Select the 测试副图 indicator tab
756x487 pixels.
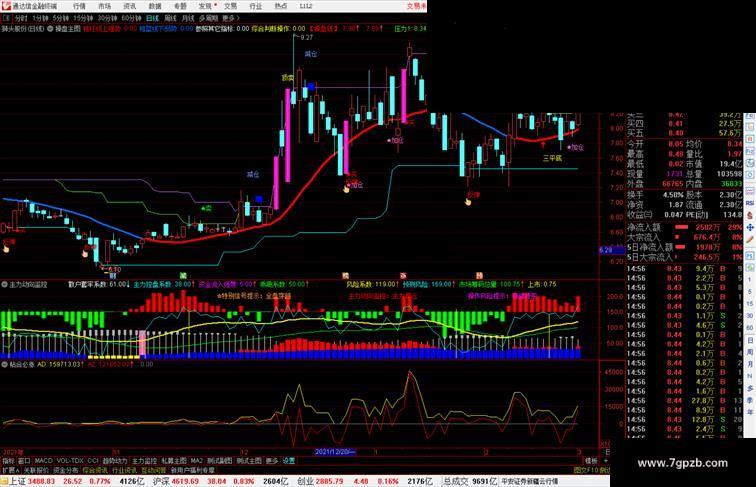(220, 461)
